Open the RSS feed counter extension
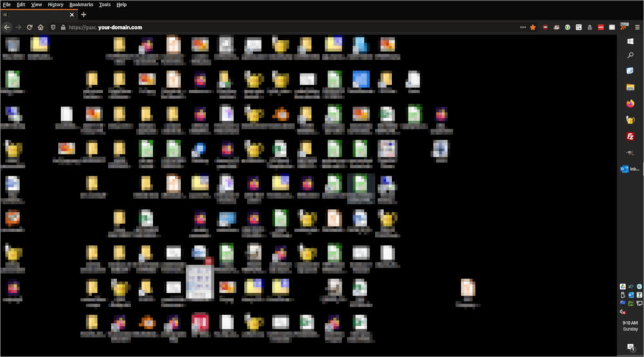The height and width of the screenshot is (357, 644). (624, 26)
